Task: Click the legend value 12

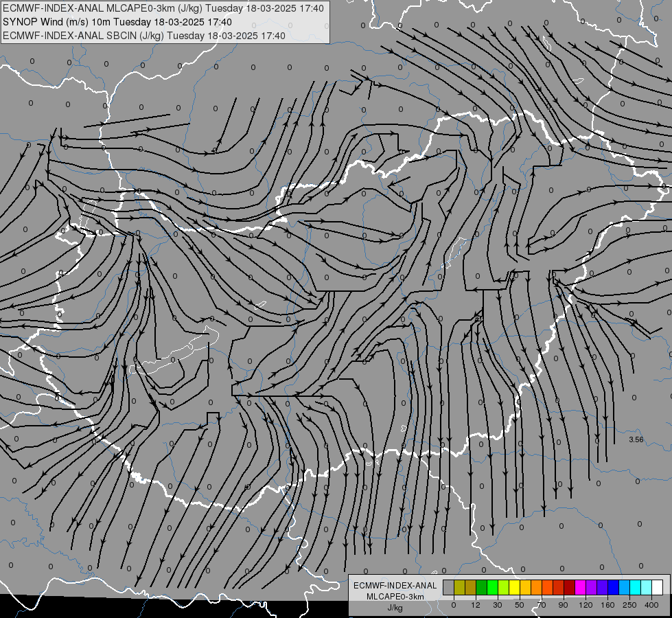Action: [476, 605]
